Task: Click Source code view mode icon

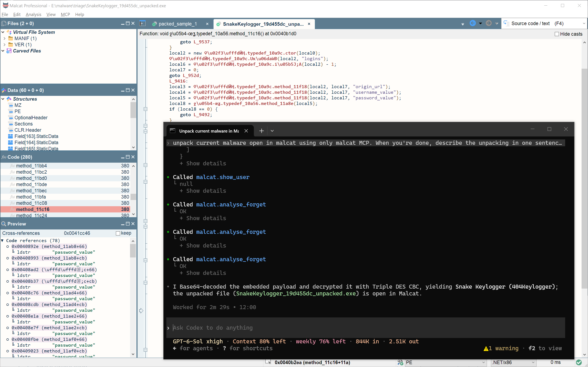Action: pos(507,23)
